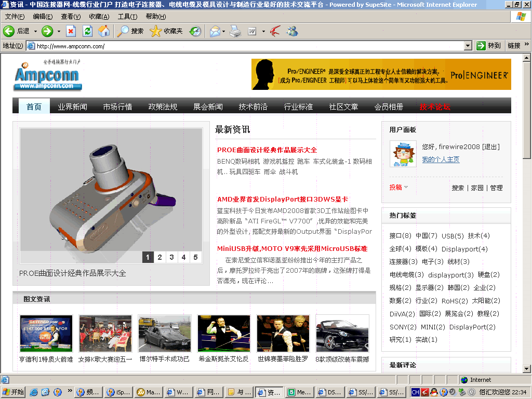
Task: Click the Print printer icon
Action: pyautogui.click(x=235, y=31)
